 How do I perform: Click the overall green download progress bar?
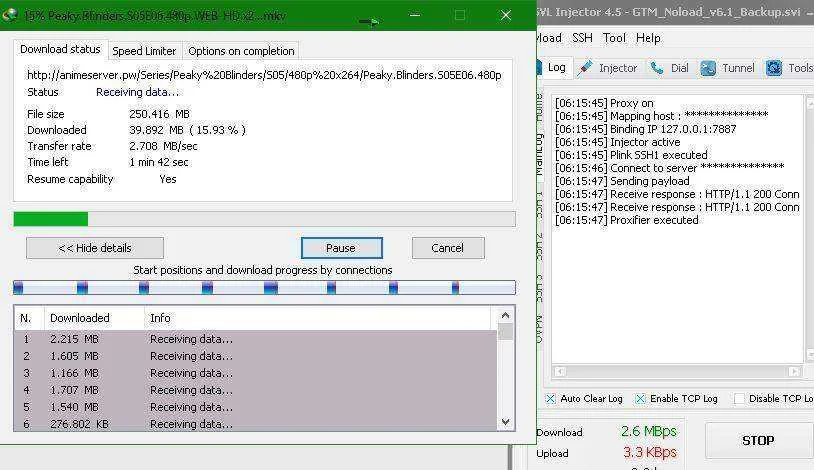point(264,219)
